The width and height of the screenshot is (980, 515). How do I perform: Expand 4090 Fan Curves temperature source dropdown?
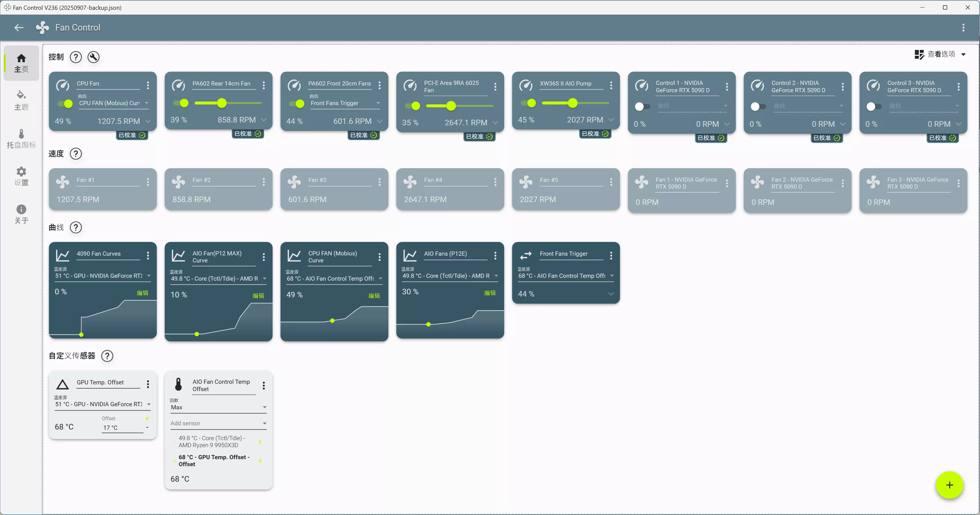click(x=149, y=276)
